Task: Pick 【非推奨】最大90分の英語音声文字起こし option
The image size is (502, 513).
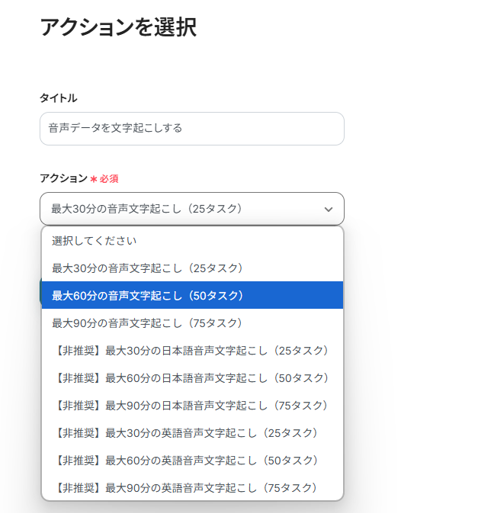Action: tap(192, 488)
